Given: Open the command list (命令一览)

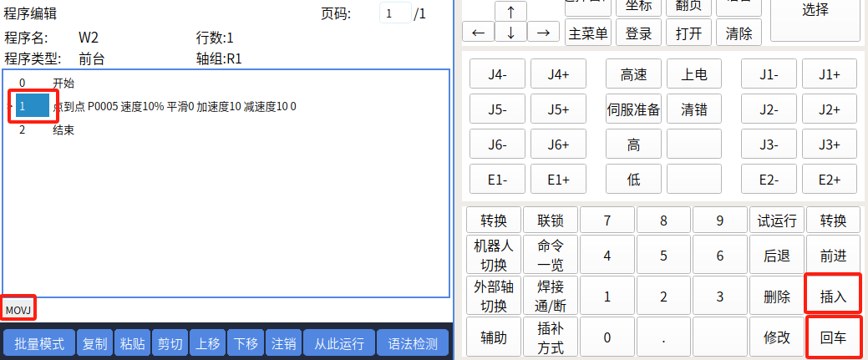Looking at the screenshot, I should [x=550, y=255].
